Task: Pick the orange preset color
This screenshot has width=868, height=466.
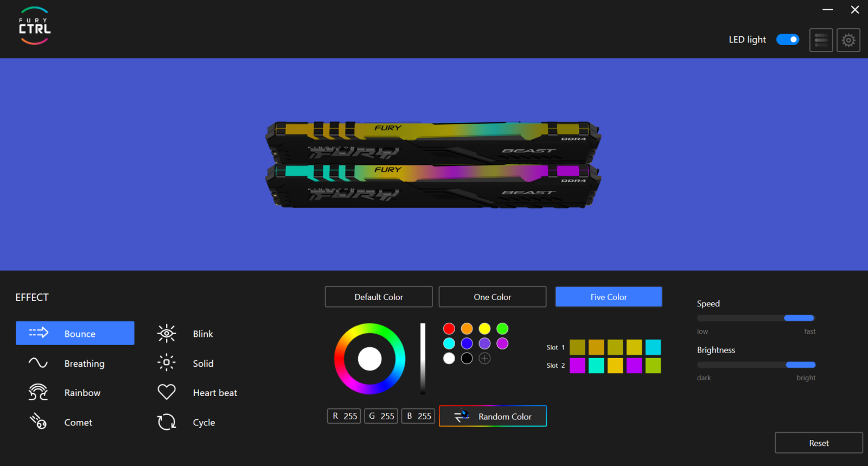Action: [x=467, y=328]
